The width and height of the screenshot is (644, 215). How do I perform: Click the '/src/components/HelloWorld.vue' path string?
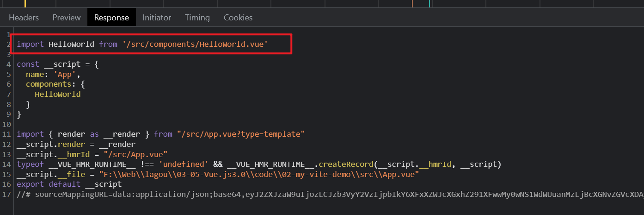196,44
